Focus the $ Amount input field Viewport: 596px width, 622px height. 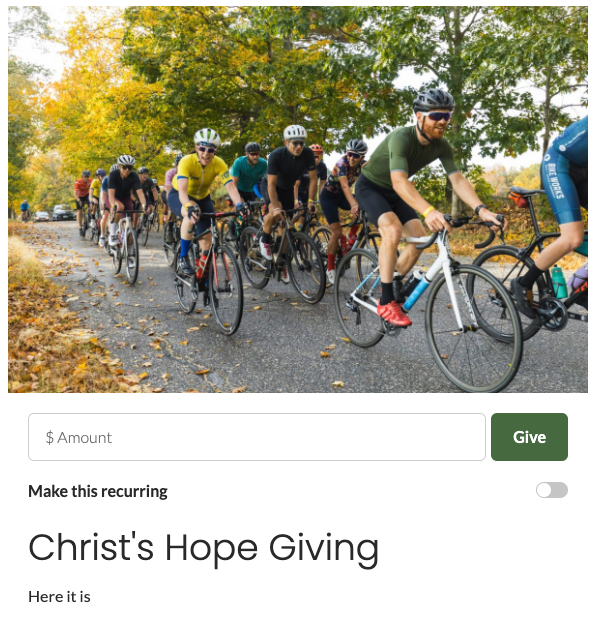click(x=257, y=437)
